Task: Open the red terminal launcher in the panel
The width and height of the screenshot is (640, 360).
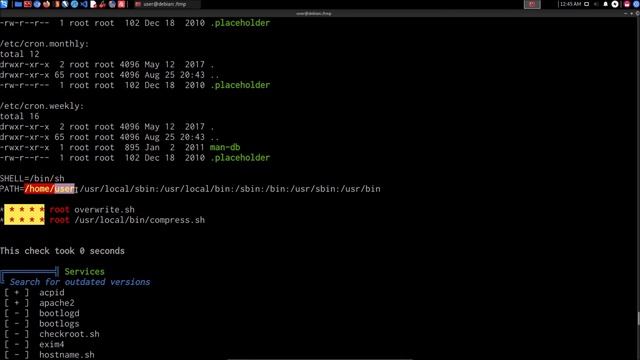Action: coord(28,4)
